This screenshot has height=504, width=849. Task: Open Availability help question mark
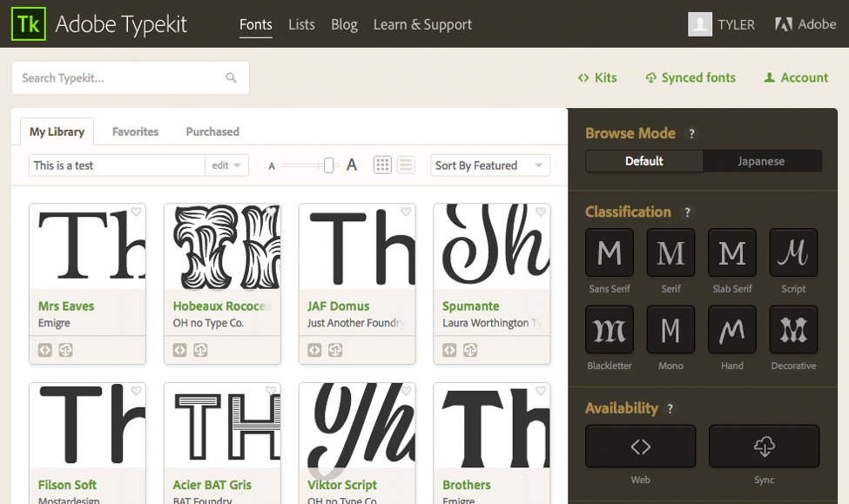670,409
